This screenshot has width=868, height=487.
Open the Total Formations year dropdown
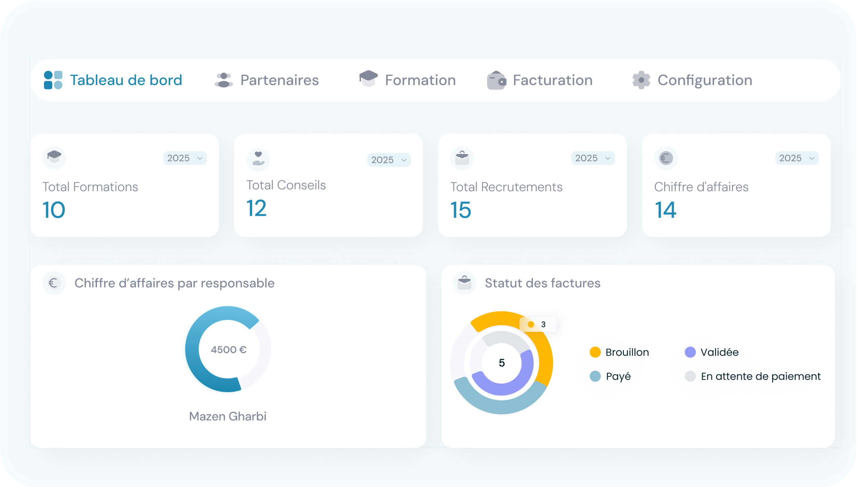185,158
